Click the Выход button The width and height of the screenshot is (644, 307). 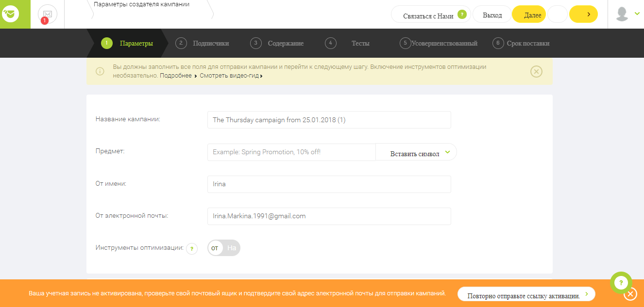coord(492,15)
